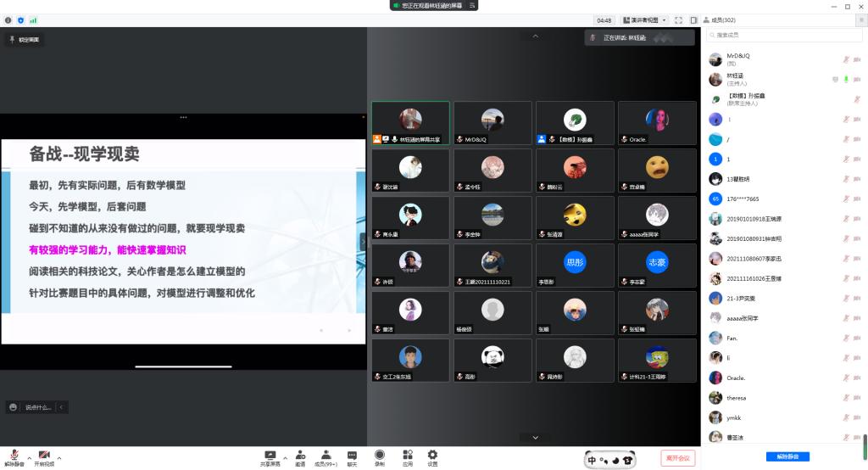
Task: Open the 设置 settings gear icon
Action: point(432,455)
